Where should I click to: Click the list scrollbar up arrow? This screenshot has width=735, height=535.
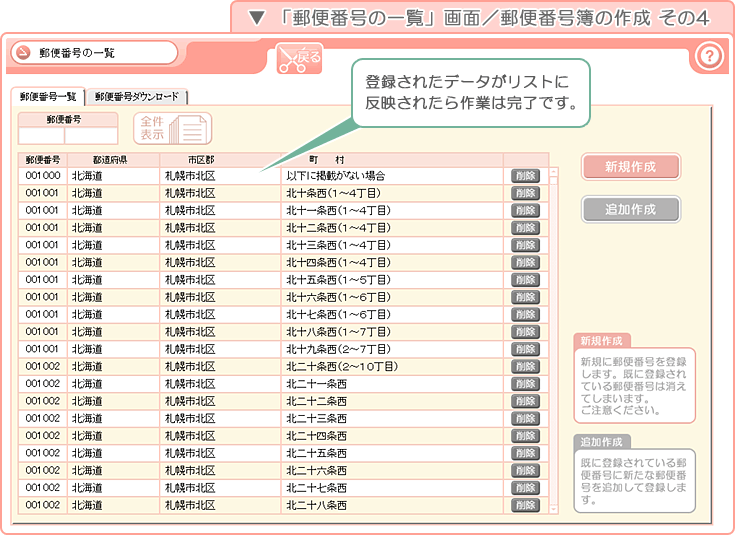pos(553,173)
